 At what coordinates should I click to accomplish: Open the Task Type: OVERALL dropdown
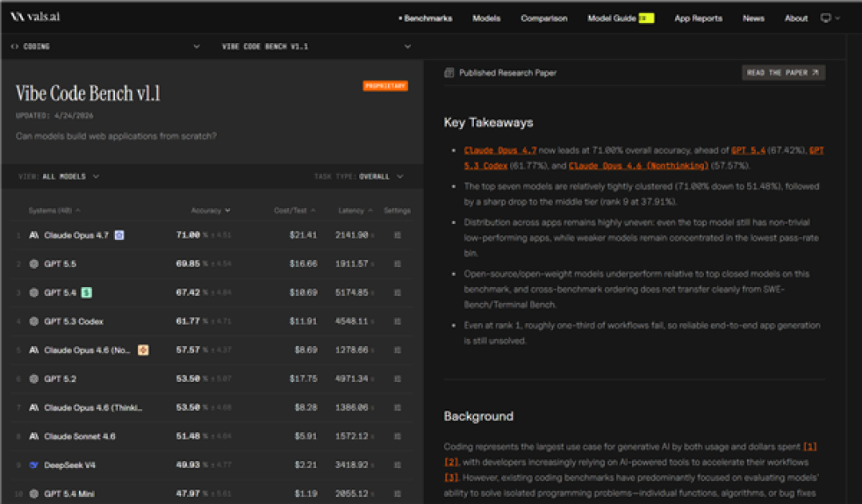pos(359,176)
